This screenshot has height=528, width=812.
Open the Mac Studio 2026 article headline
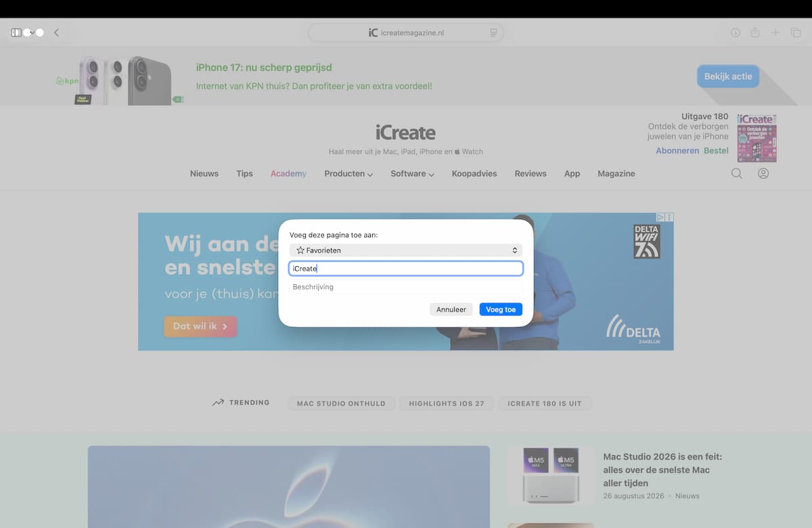pyautogui.click(x=662, y=470)
